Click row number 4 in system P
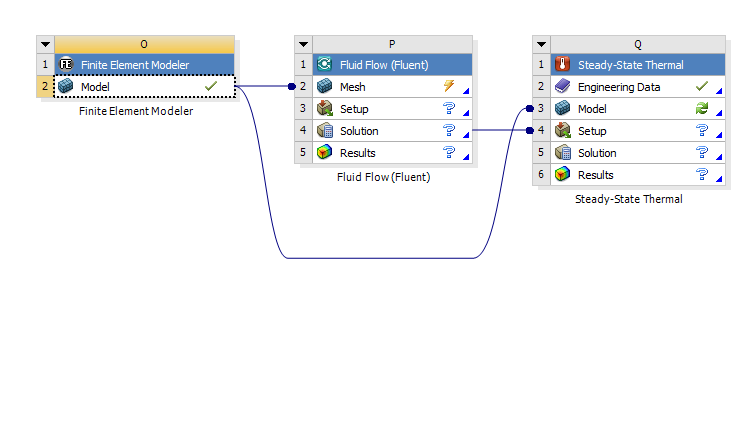 pyautogui.click(x=303, y=130)
